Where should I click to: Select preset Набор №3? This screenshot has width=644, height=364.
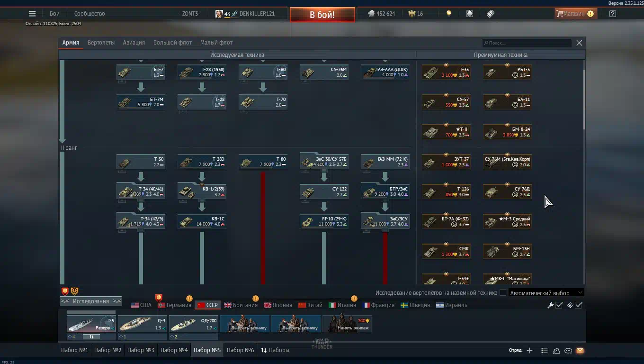click(x=141, y=350)
